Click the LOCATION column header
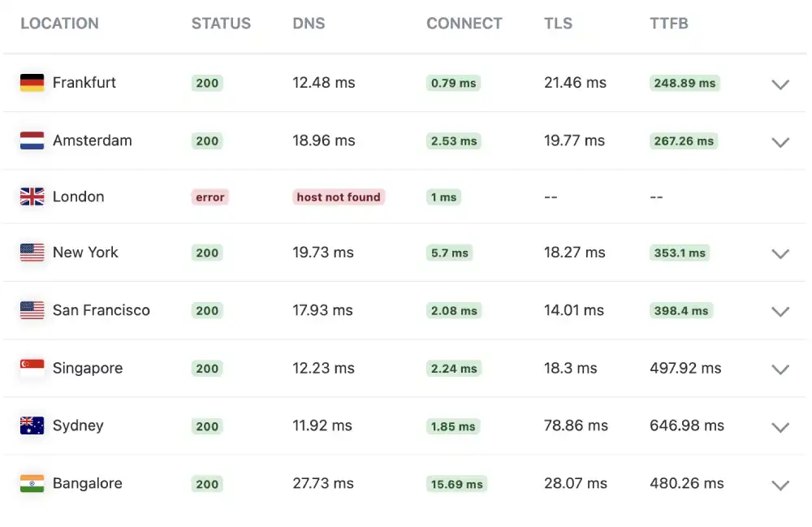The width and height of the screenshot is (812, 527). [59, 24]
